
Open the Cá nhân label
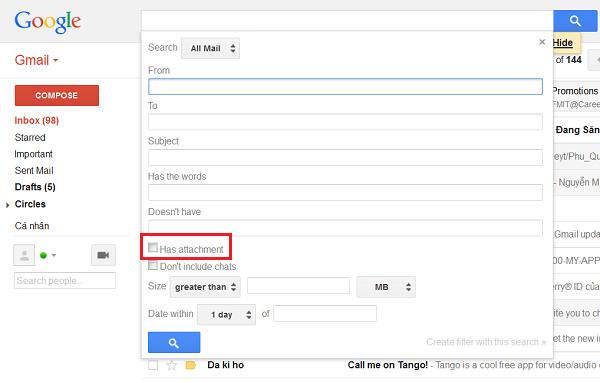pos(32,226)
